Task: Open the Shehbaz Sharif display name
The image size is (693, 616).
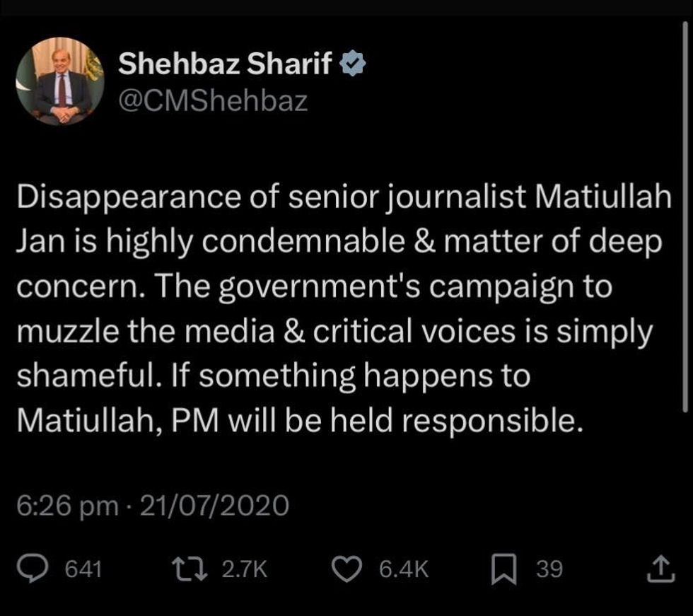Action: [x=225, y=65]
